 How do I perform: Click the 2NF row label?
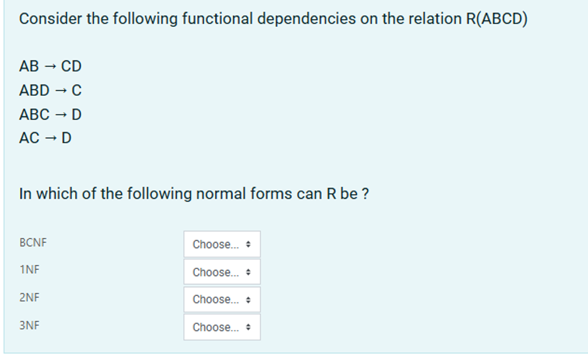coord(30,297)
